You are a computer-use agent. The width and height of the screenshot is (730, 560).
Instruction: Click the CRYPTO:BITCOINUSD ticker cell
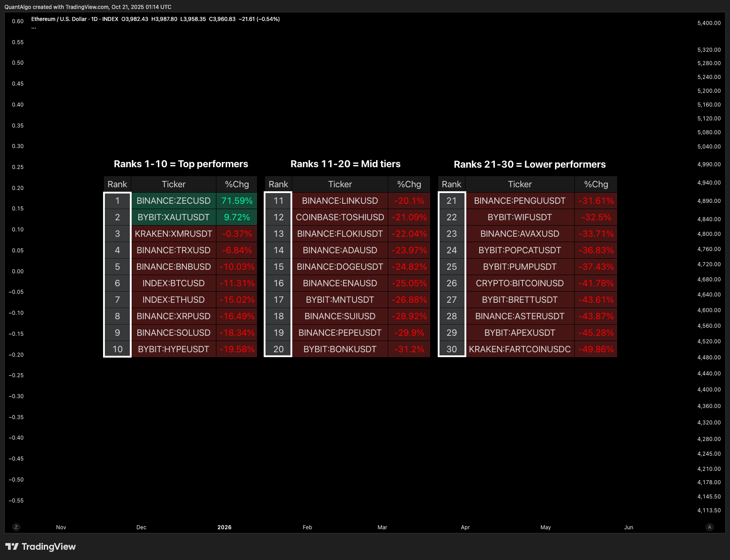pyautogui.click(x=520, y=283)
